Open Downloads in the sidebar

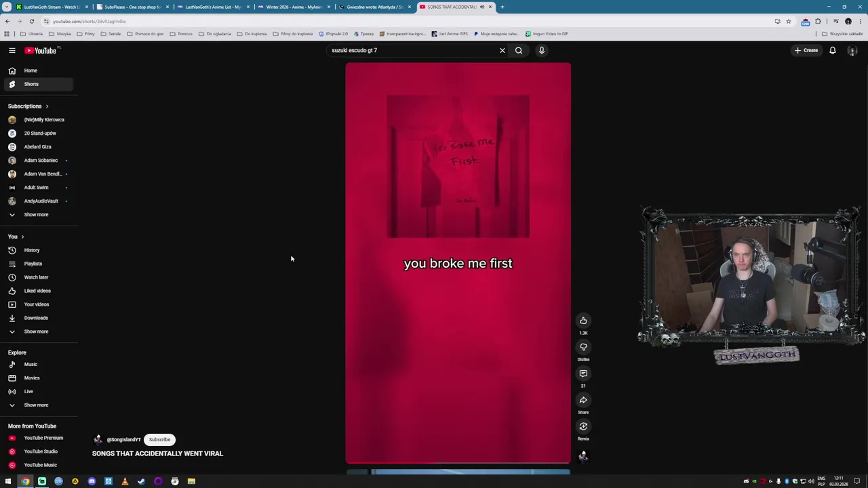(x=39, y=318)
